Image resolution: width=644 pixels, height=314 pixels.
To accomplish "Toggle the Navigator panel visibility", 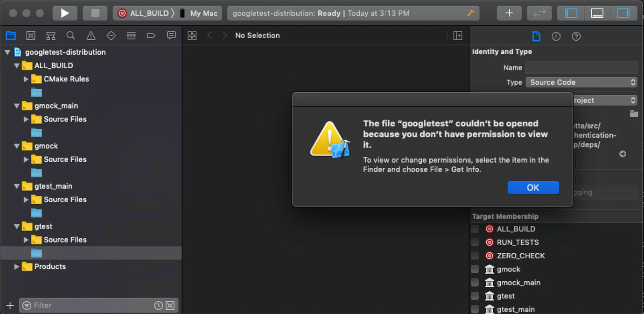I will tap(571, 13).
